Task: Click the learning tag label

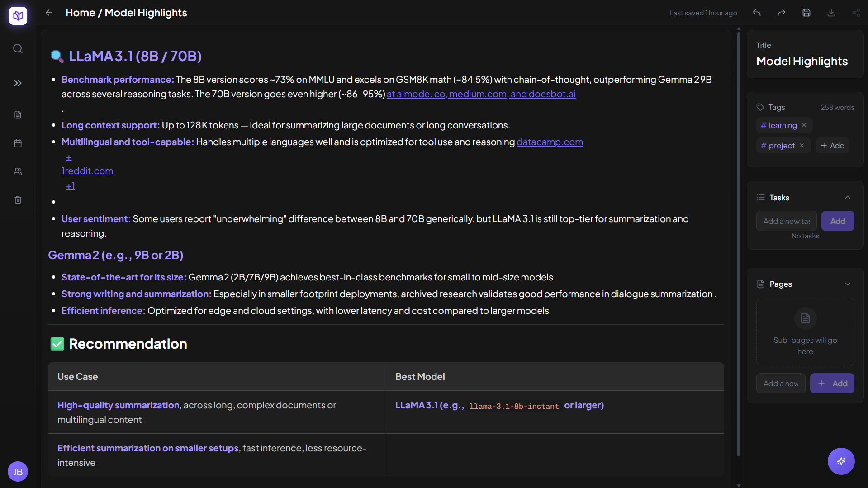Action: (x=783, y=125)
